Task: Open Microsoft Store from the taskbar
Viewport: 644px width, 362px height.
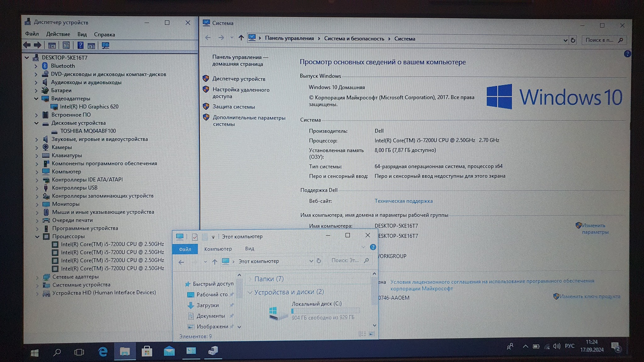Action: pyautogui.click(x=147, y=351)
